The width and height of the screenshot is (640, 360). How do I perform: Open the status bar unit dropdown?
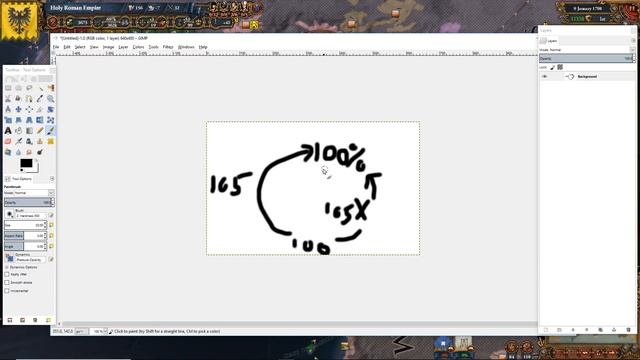tap(81, 331)
